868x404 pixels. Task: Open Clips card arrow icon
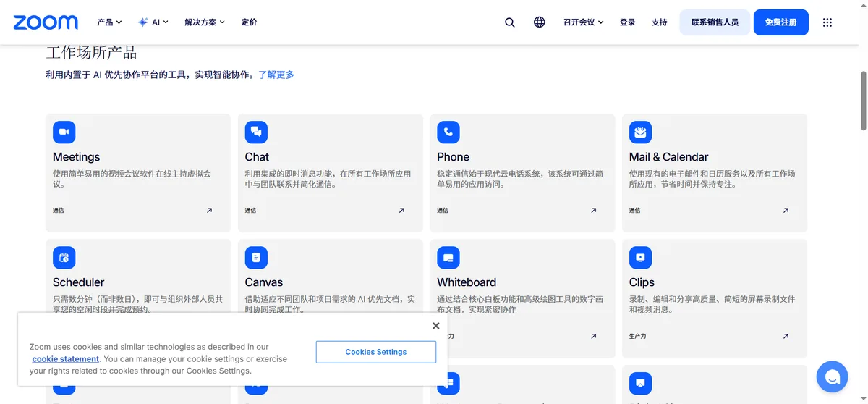(786, 336)
